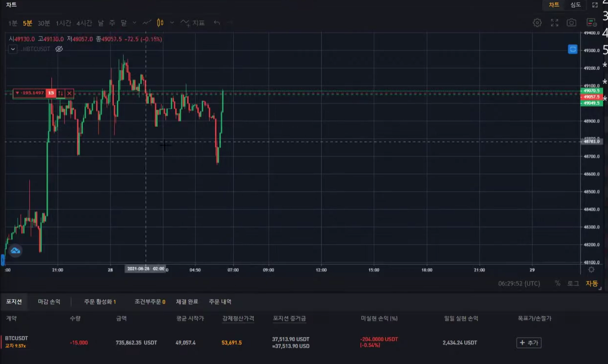608x364 pixels.
Task: Select the 달 monthly timeframe
Action: (x=124, y=23)
